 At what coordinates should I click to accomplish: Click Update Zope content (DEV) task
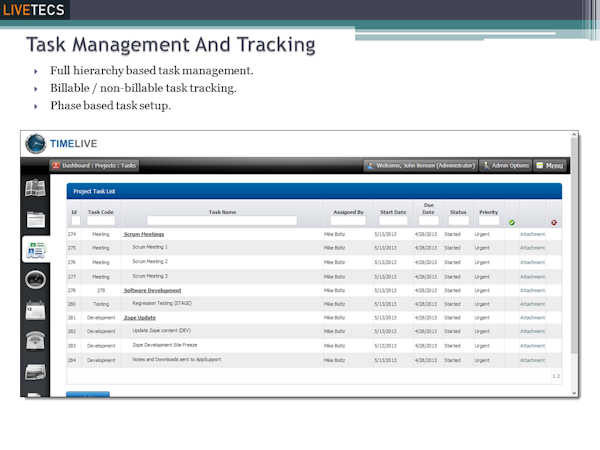tap(161, 330)
